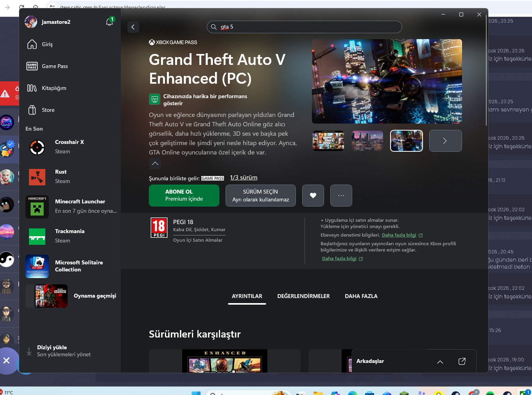The height and width of the screenshot is (395, 532).
Task: Click the "Oyun İçi Satın Almalar" text
Action: (x=198, y=240)
